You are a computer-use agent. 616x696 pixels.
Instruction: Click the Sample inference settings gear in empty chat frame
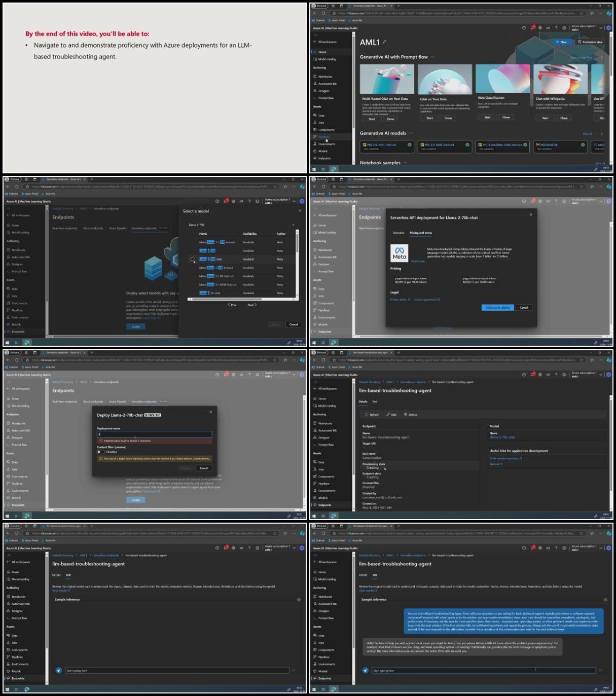(299, 600)
